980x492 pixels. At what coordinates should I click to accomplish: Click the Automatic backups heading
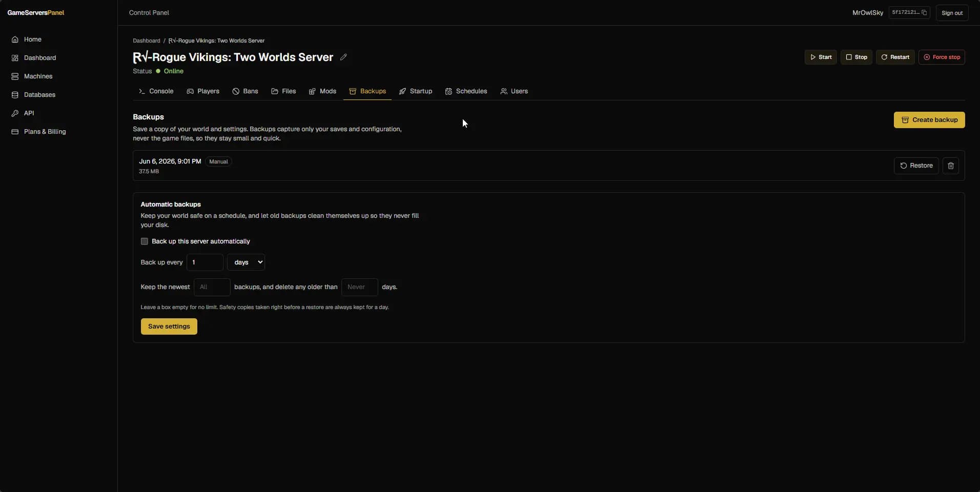point(171,204)
